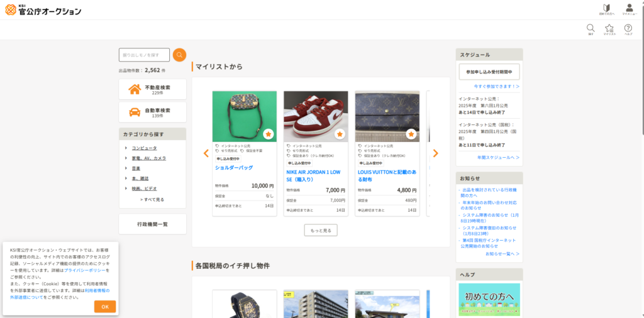Screen dimensions: 644x318
Task: Click the 探す magnifier icon in header
Action: tap(591, 29)
